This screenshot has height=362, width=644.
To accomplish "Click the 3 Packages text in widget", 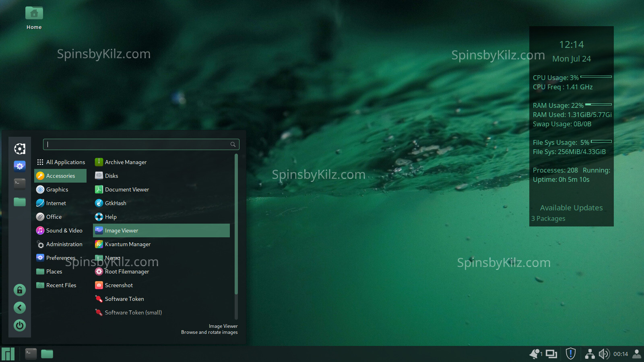I will pyautogui.click(x=548, y=218).
